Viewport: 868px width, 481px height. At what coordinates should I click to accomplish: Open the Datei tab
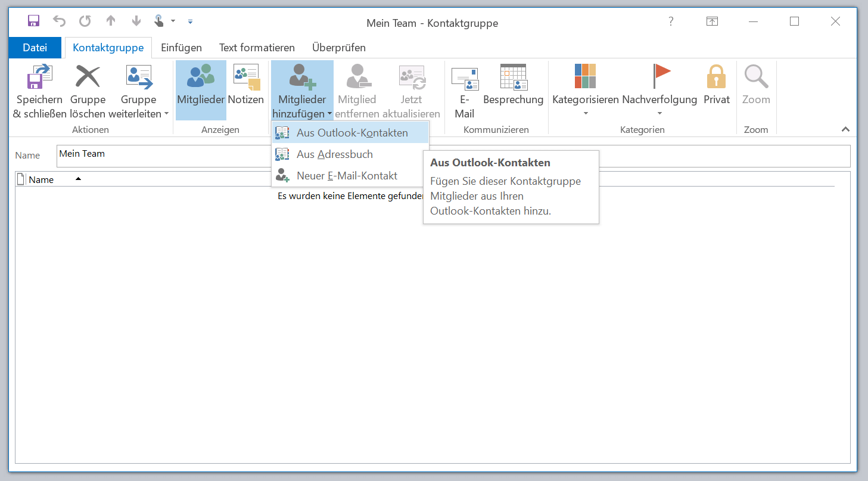click(x=35, y=48)
